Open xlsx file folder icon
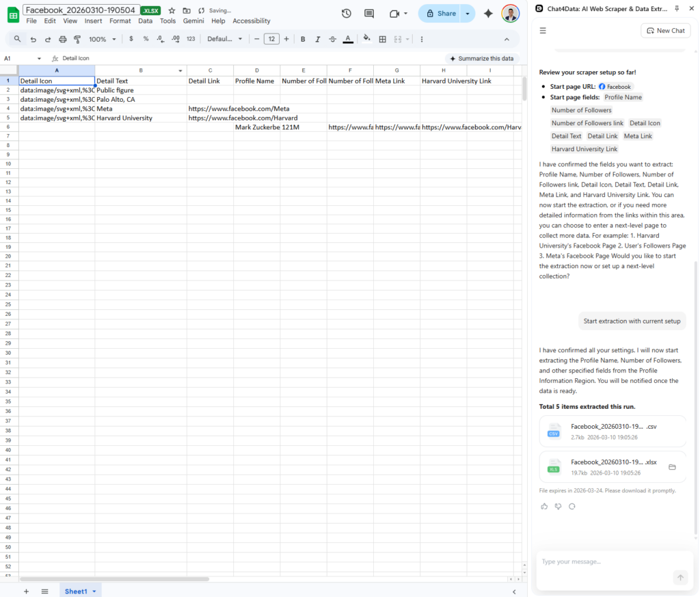 pyautogui.click(x=672, y=467)
